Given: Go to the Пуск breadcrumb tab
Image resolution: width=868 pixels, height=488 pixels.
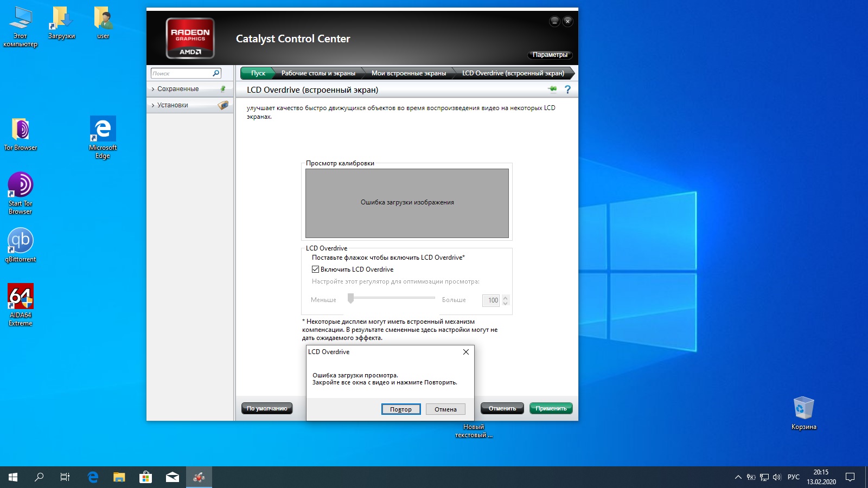Looking at the screenshot, I should [x=258, y=73].
